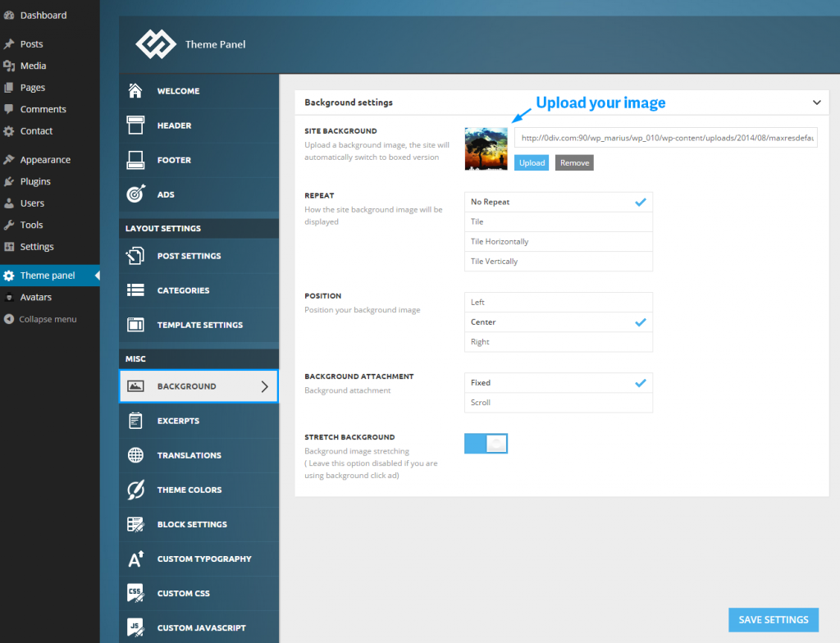Open Theme Colors icon in sidebar

click(x=135, y=490)
